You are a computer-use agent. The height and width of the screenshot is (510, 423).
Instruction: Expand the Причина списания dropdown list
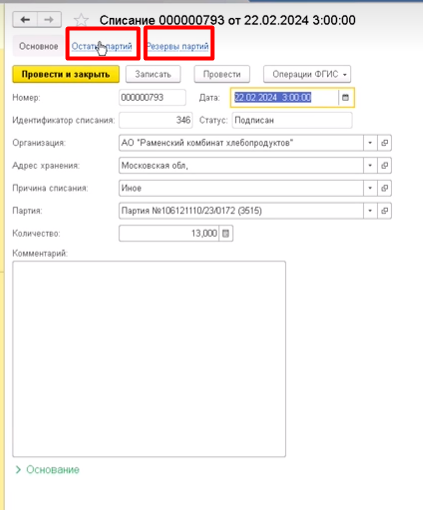pyautogui.click(x=370, y=188)
